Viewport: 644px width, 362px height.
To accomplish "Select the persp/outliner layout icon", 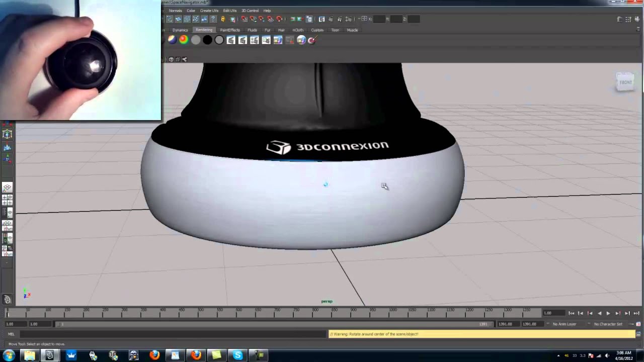I will [7, 212].
